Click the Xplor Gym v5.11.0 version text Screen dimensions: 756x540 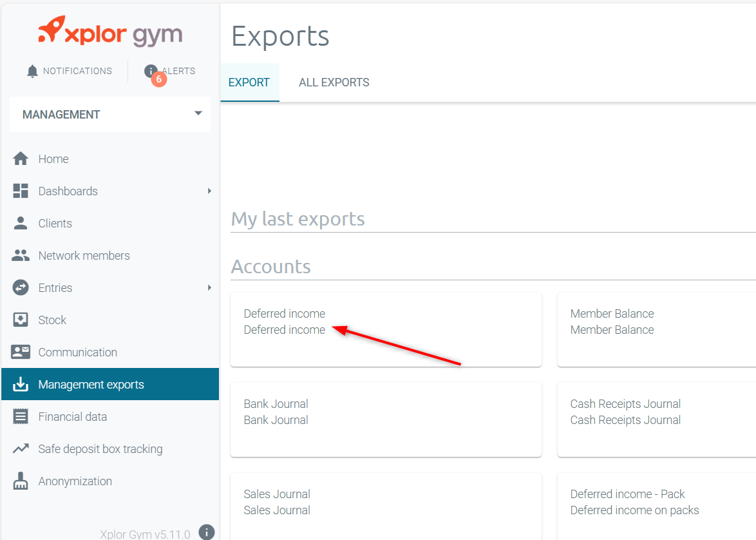(145, 534)
